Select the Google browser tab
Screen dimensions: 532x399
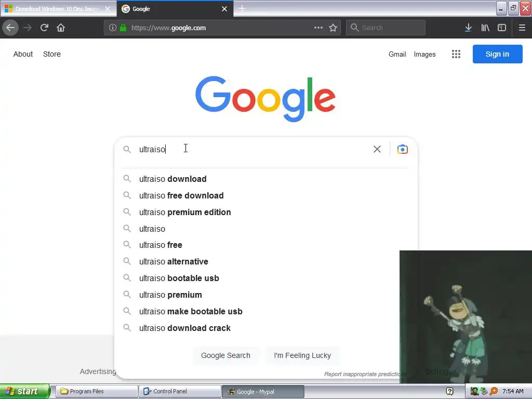[175, 9]
